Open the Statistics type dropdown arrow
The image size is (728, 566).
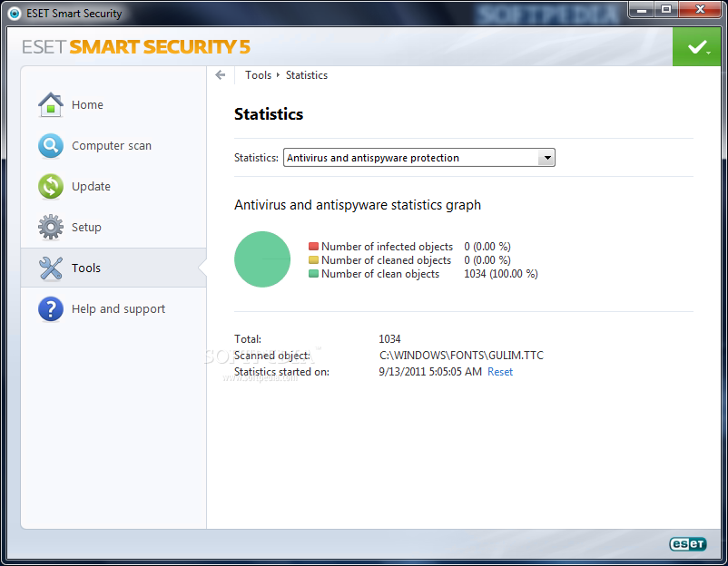(x=547, y=158)
